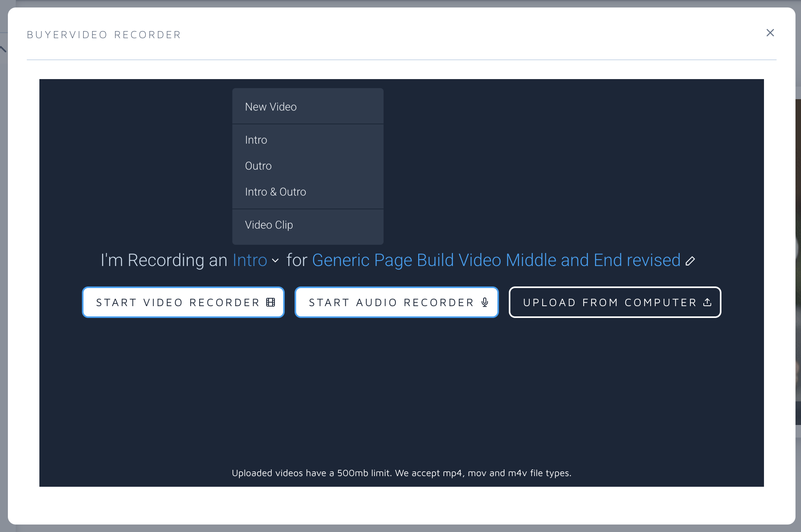
Task: Click the film strip icon on video recorder button
Action: [x=271, y=302]
